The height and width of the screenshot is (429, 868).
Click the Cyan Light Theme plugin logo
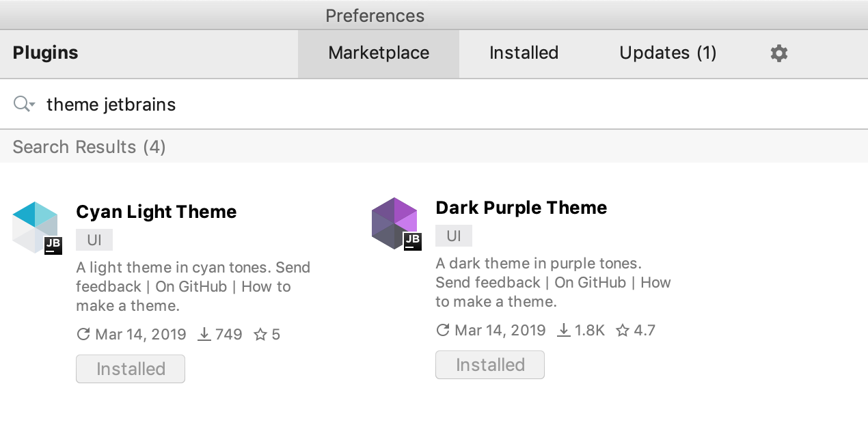click(37, 228)
